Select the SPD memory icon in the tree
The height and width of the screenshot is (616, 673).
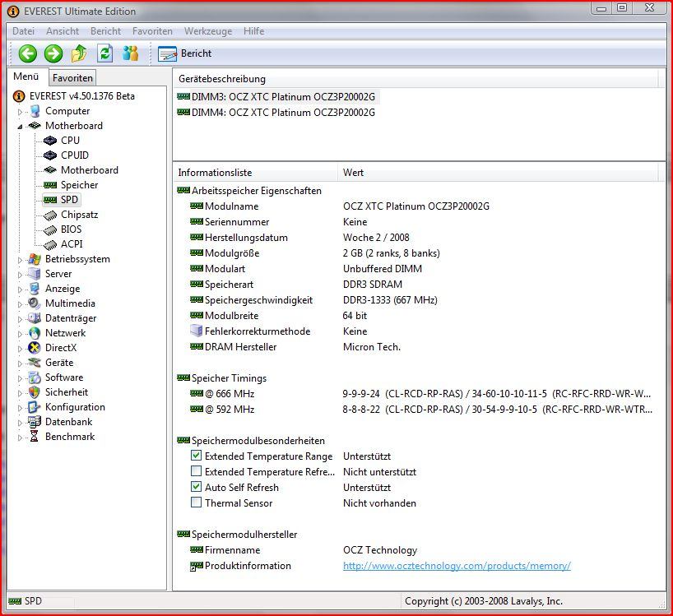click(50, 200)
